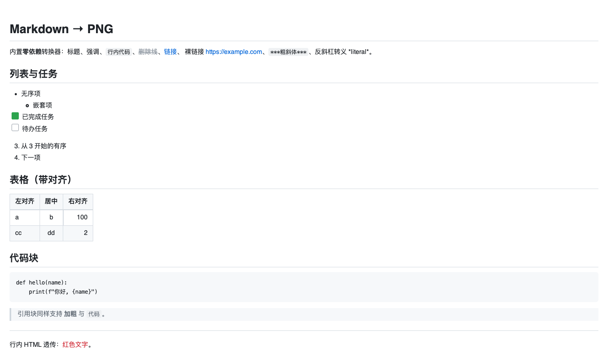Viewport: 608px width, 364px height.
Task: Click ordered list item 下一项
Action: click(31, 157)
